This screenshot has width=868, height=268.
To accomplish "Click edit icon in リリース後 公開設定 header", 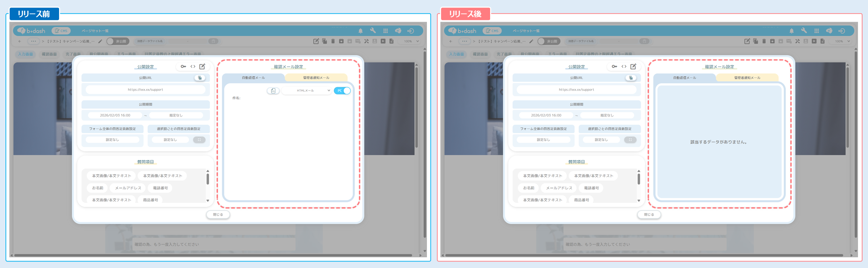I will click(633, 66).
